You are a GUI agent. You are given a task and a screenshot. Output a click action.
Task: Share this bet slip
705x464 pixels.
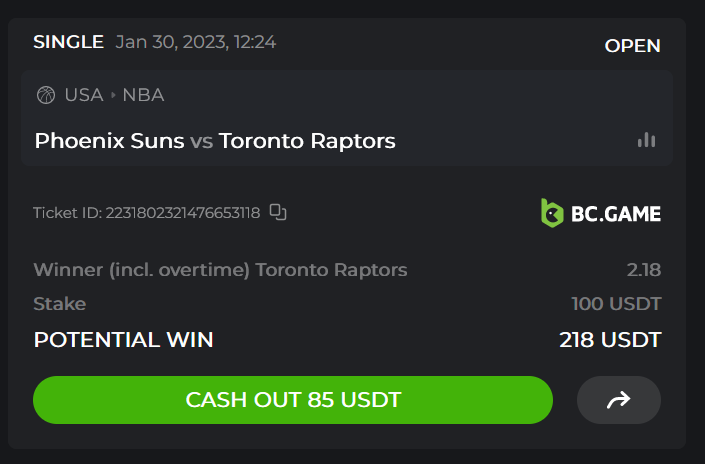coord(618,400)
